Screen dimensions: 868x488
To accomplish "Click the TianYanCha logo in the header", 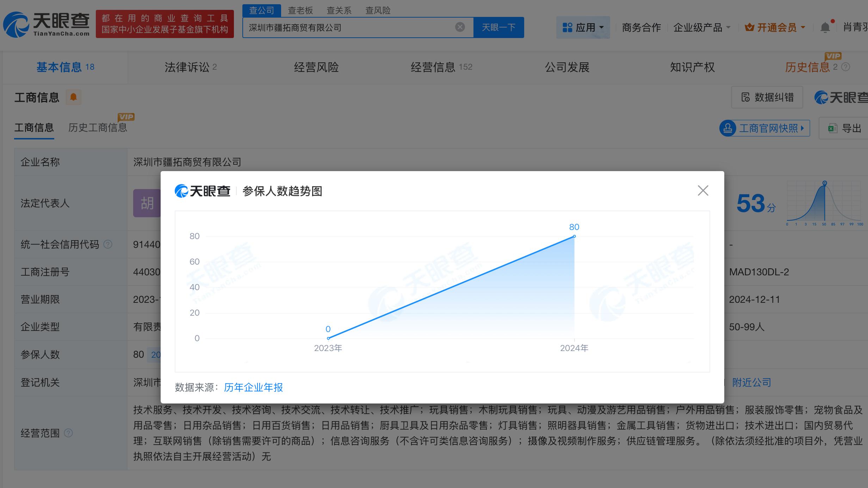I will click(x=46, y=24).
